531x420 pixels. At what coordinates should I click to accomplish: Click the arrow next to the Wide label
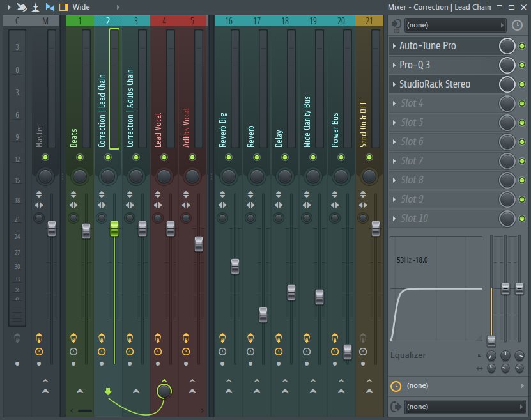click(118, 7)
